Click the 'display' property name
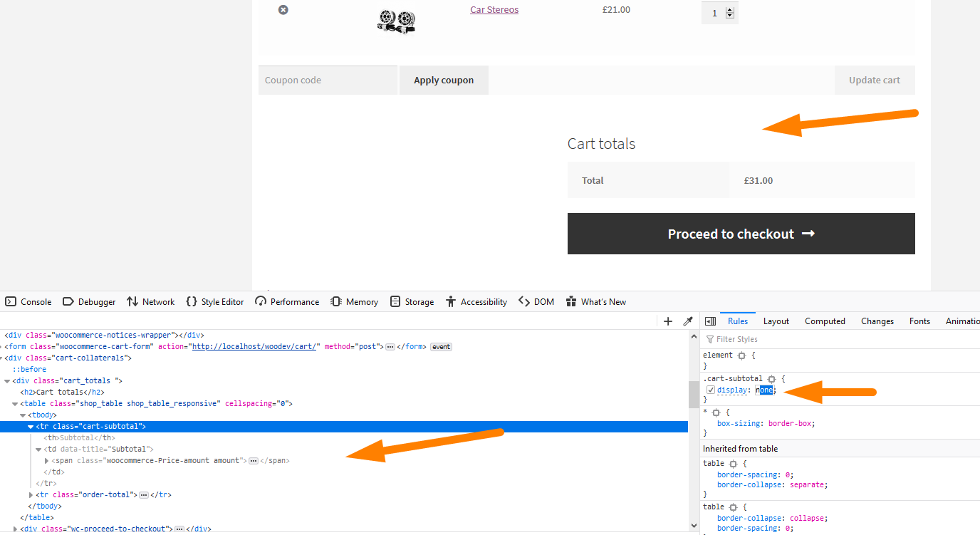 click(x=733, y=390)
